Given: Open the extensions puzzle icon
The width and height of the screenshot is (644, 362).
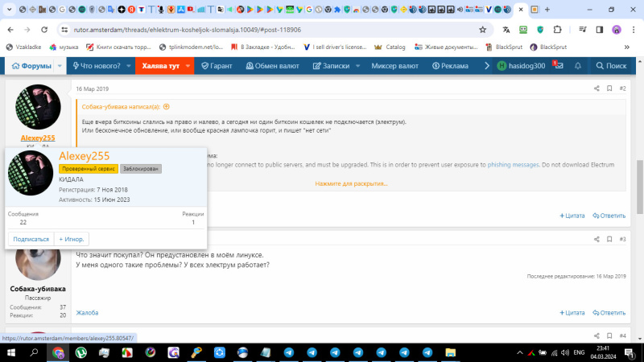Looking at the screenshot, I should pyautogui.click(x=557, y=30).
